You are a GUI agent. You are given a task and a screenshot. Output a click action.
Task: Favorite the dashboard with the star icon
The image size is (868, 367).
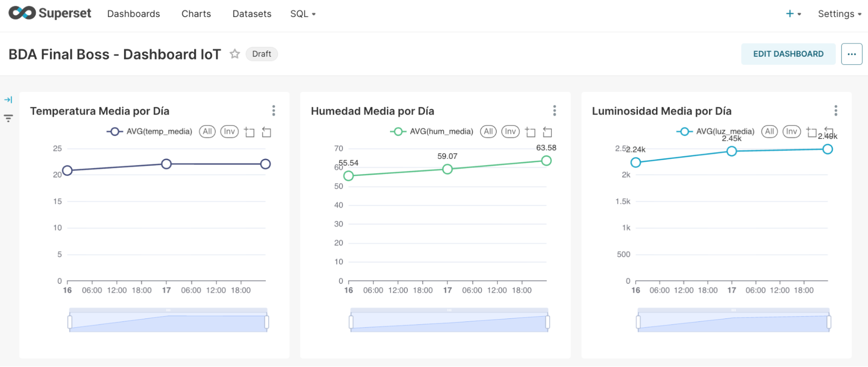click(235, 54)
